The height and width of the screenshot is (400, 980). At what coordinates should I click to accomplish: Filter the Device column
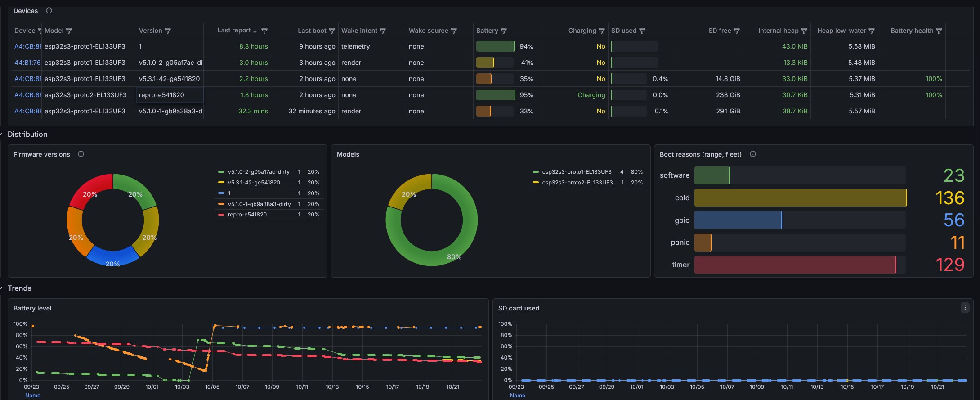[40, 31]
